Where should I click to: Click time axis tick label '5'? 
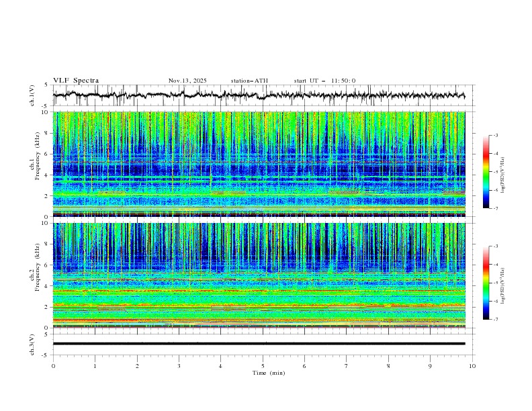(x=263, y=366)
